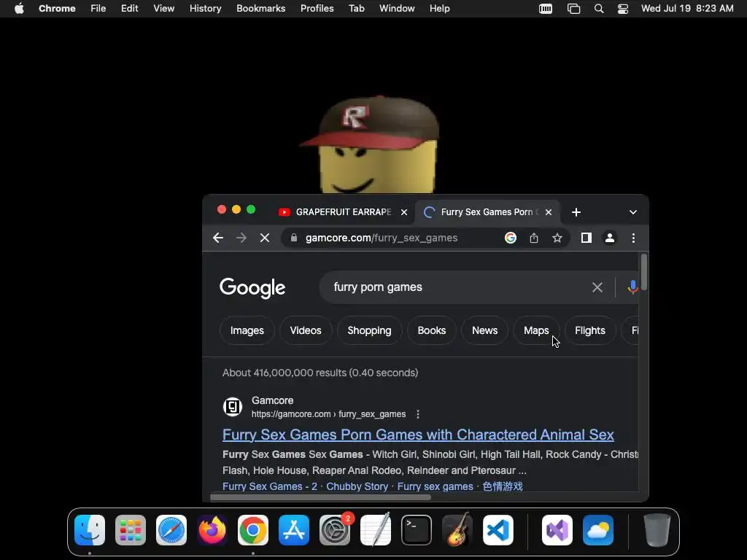Click the Google logo on the results page
This screenshot has height=560, width=747.
point(252,287)
